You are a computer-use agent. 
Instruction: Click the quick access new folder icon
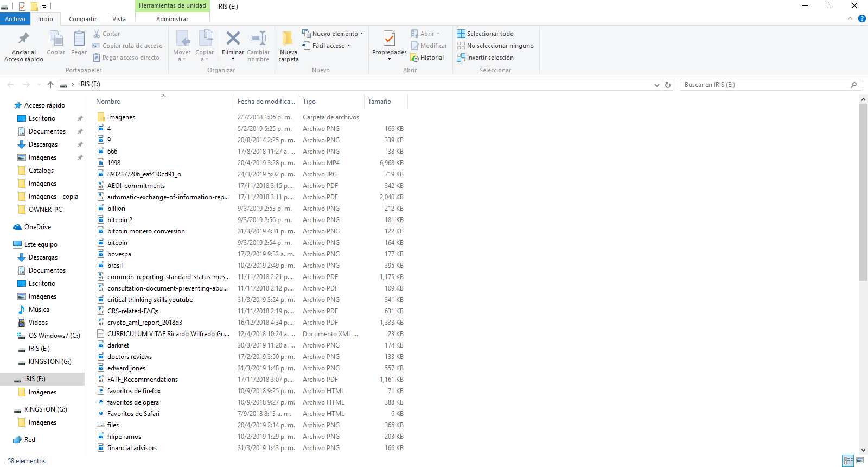point(34,7)
